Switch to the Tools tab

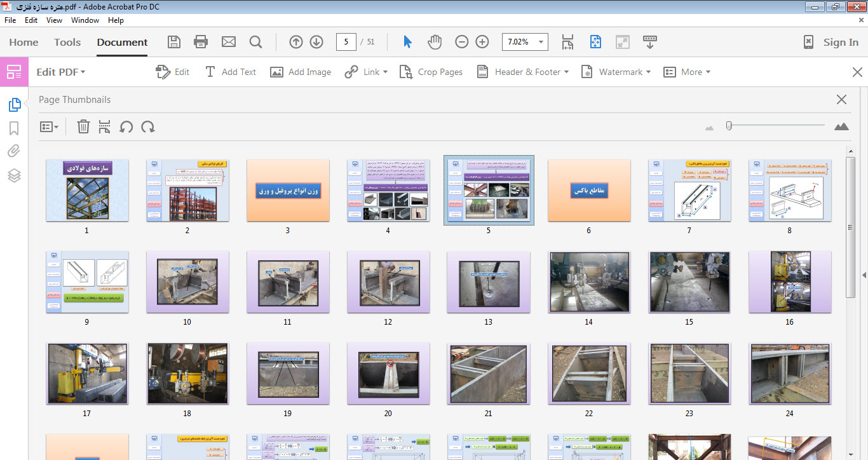click(x=67, y=42)
